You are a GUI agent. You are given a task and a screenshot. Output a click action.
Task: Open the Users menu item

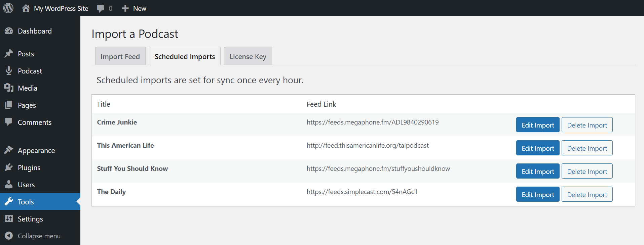[x=26, y=185]
